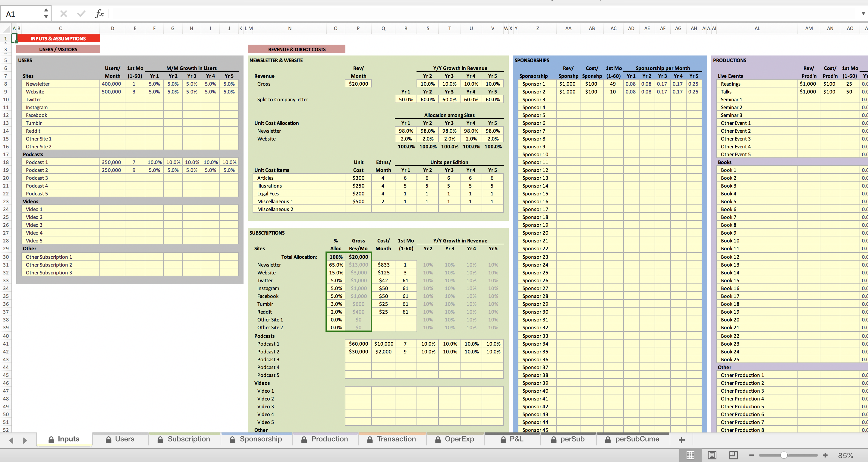Click the USERS / VISITORS header cell
The width and height of the screenshot is (868, 462).
(58, 49)
